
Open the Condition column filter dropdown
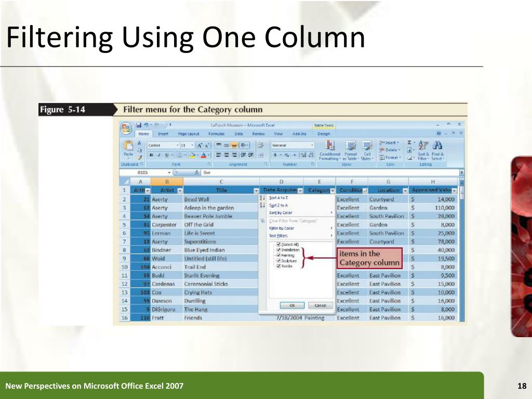click(x=365, y=191)
